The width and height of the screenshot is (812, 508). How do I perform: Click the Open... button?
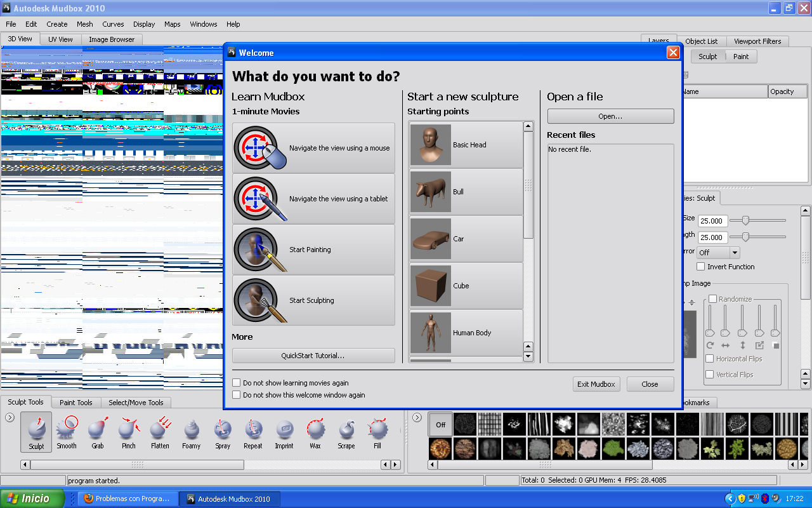(610, 116)
